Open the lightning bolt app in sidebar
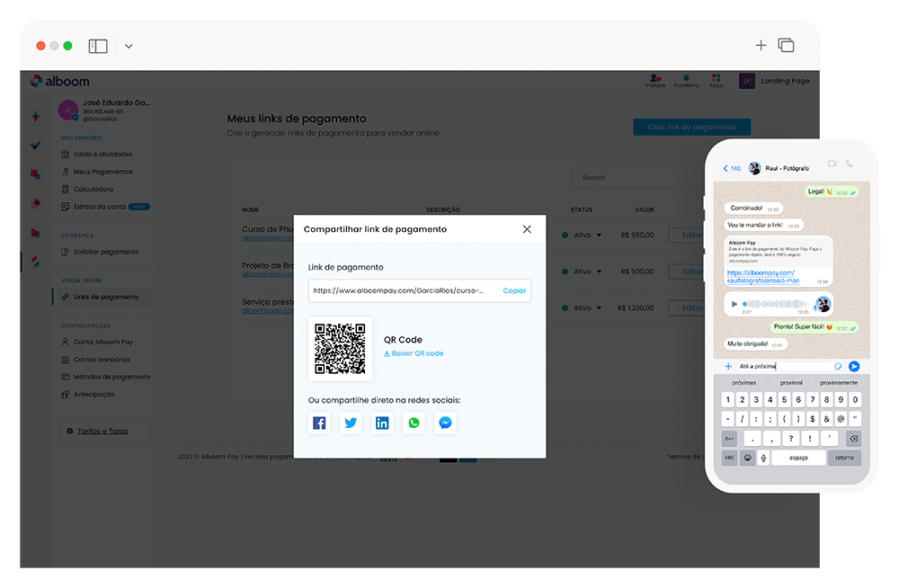 click(x=36, y=117)
